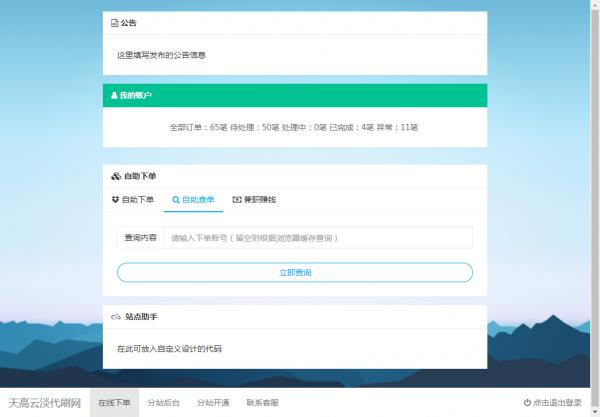Viewport: 600px width, 417px height.
Task: Click the 我的账户 user icon
Action: (x=114, y=96)
